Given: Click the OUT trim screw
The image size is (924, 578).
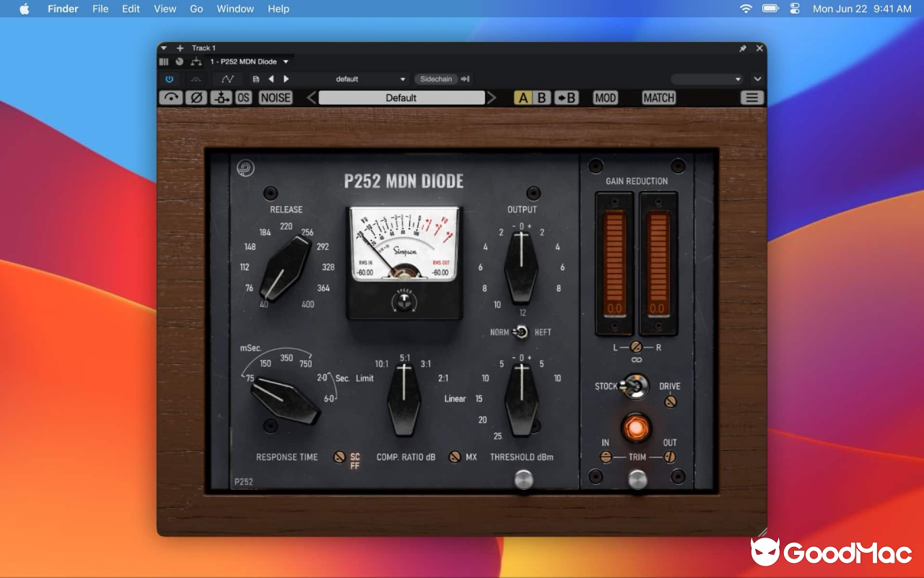Looking at the screenshot, I should click(x=670, y=457).
